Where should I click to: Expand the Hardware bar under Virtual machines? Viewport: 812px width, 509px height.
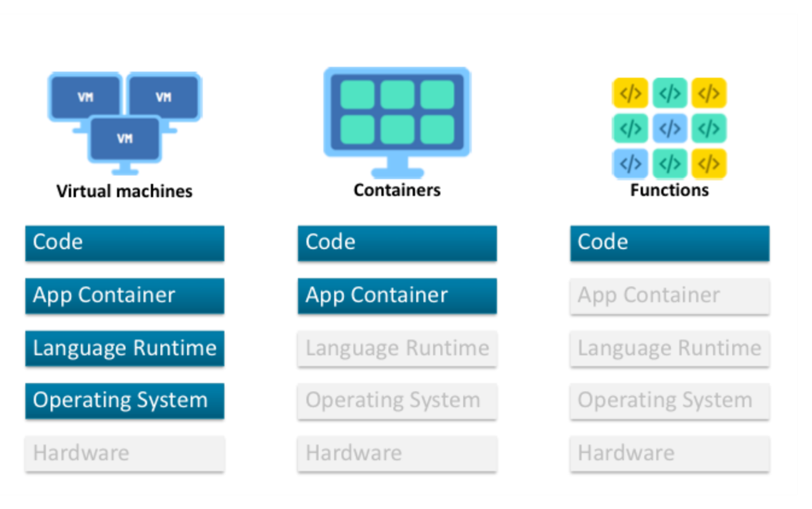[x=125, y=453]
